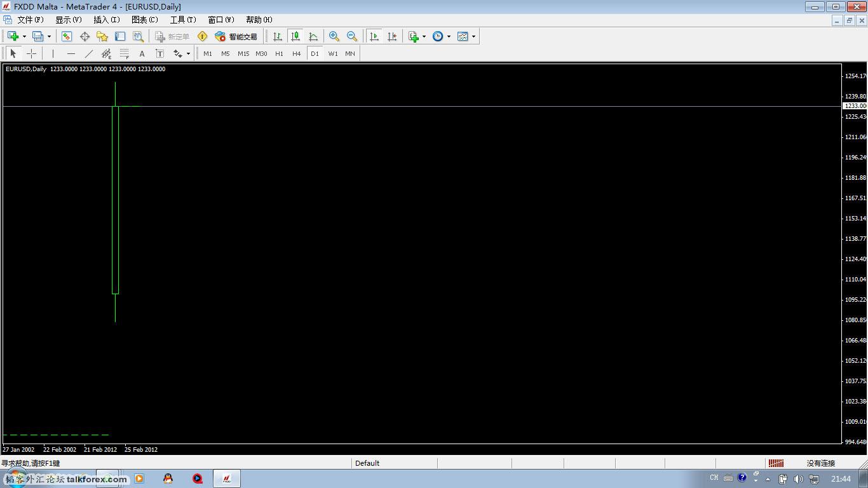Open the 帮助(H) menu
The width and height of the screenshot is (868, 488).
coord(259,20)
